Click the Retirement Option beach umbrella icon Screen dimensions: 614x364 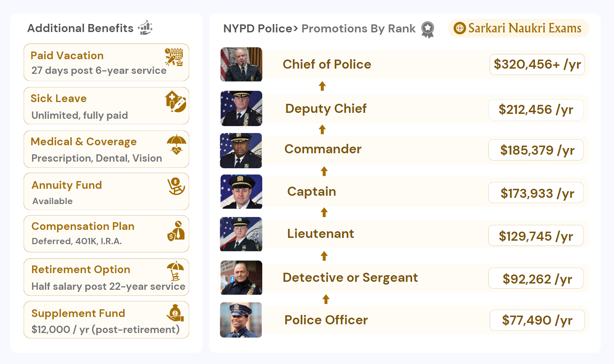pos(175,271)
